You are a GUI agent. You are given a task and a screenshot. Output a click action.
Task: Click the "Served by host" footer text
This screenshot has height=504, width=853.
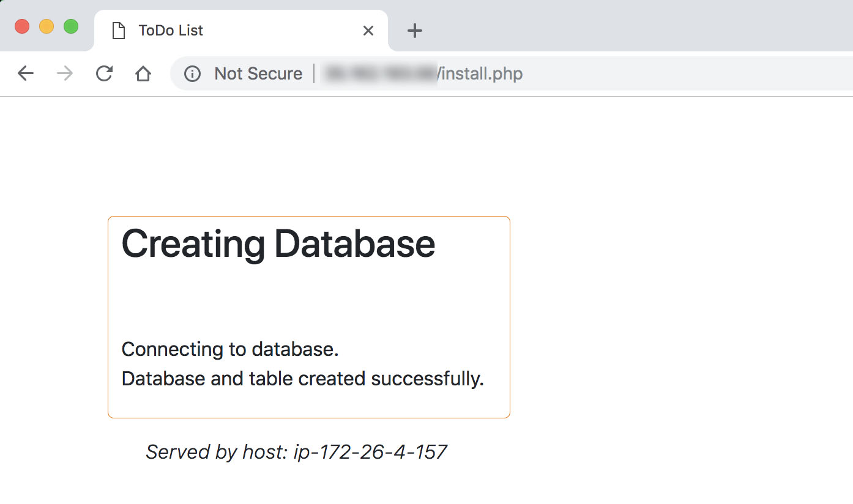click(296, 452)
